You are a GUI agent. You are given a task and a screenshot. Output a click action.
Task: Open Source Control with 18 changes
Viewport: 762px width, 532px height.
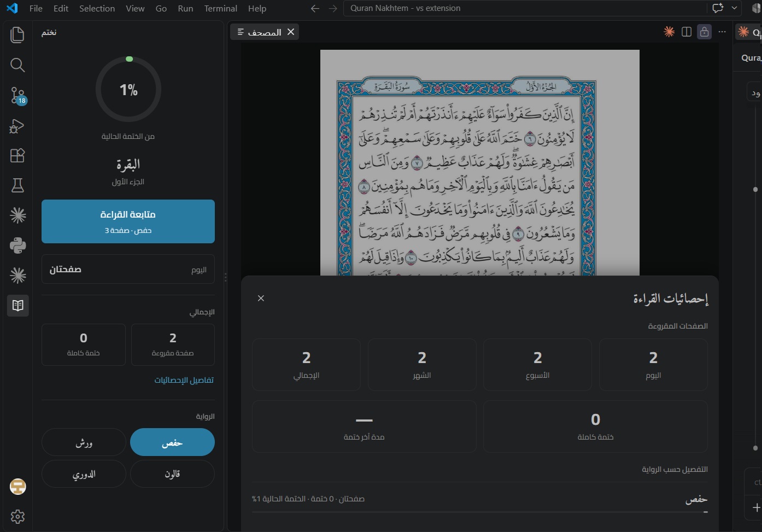(17, 96)
